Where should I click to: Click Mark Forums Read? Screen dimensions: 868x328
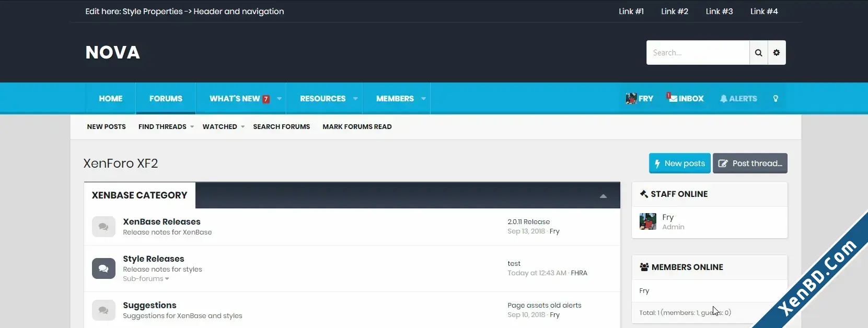pyautogui.click(x=357, y=127)
